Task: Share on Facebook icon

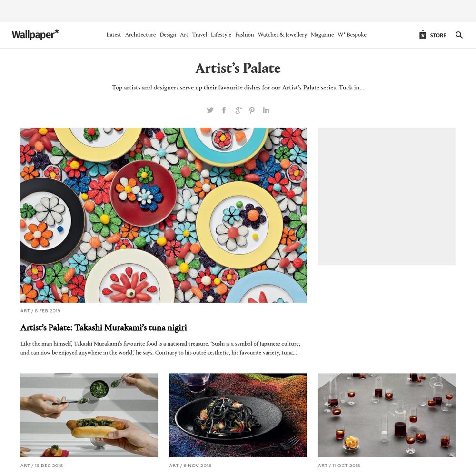Action: [x=224, y=110]
